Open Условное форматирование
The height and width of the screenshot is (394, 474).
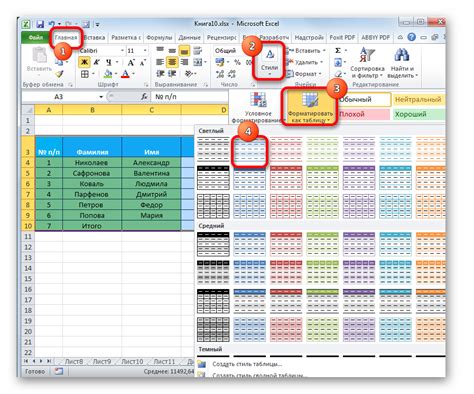pyautogui.click(x=258, y=107)
